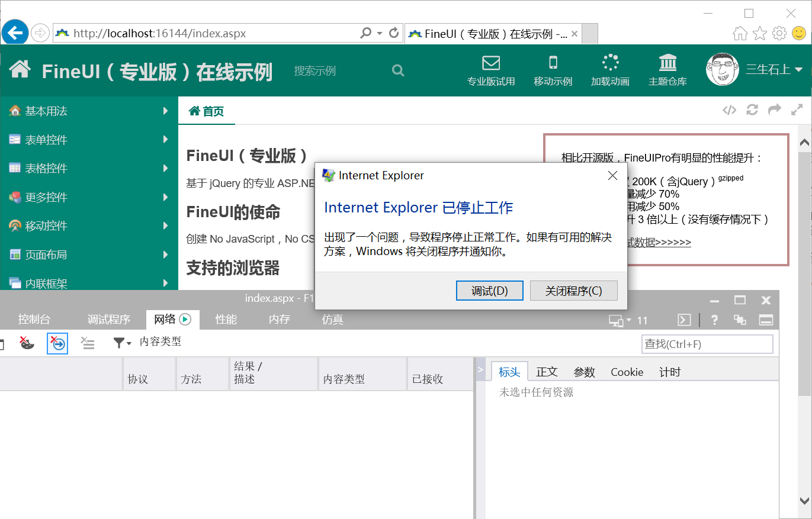Viewport: 812px width, 519px height.
Task: Select the Cookie details tab
Action: (627, 372)
